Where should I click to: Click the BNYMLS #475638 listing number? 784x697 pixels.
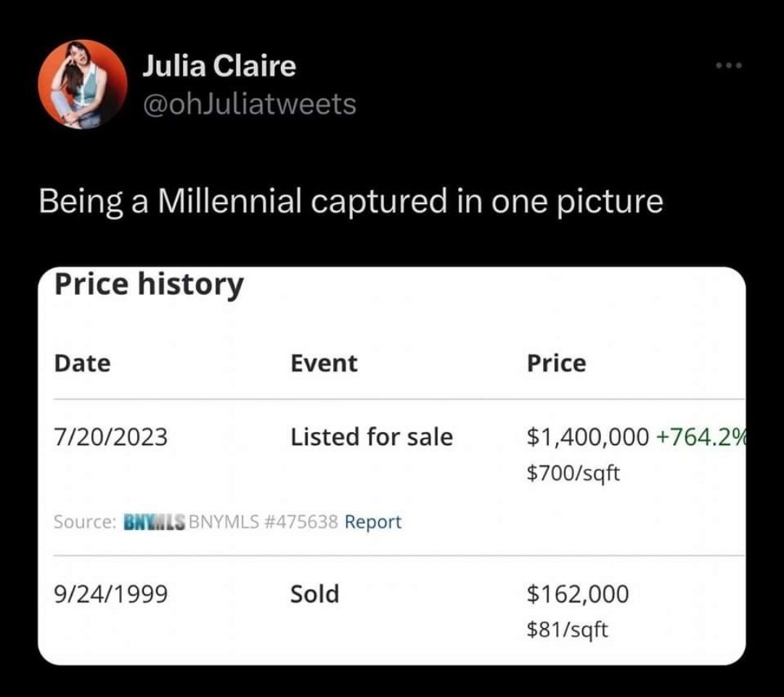click(263, 522)
